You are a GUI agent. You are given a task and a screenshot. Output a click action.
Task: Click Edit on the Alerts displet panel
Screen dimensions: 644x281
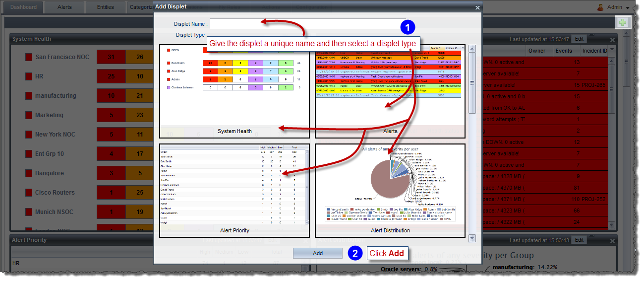coord(579,39)
